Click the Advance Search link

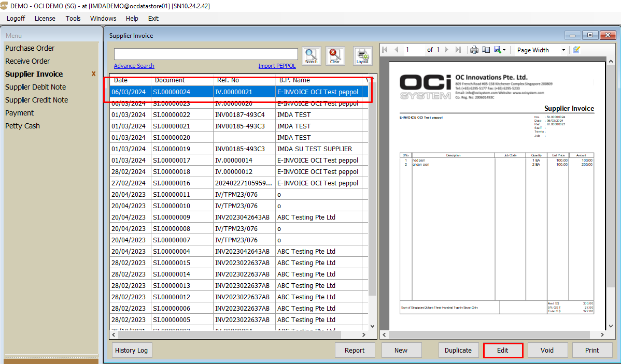134,66
